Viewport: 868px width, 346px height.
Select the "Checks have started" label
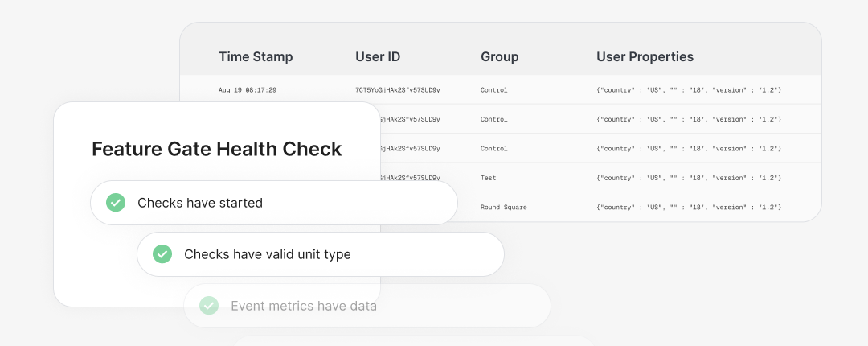pos(200,203)
